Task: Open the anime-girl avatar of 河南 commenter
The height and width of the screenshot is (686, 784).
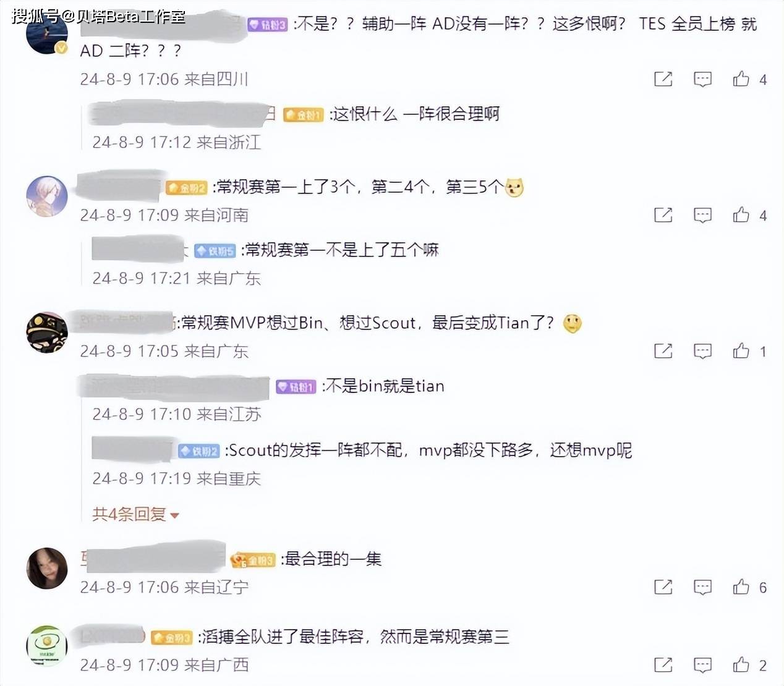Action: 47,197
